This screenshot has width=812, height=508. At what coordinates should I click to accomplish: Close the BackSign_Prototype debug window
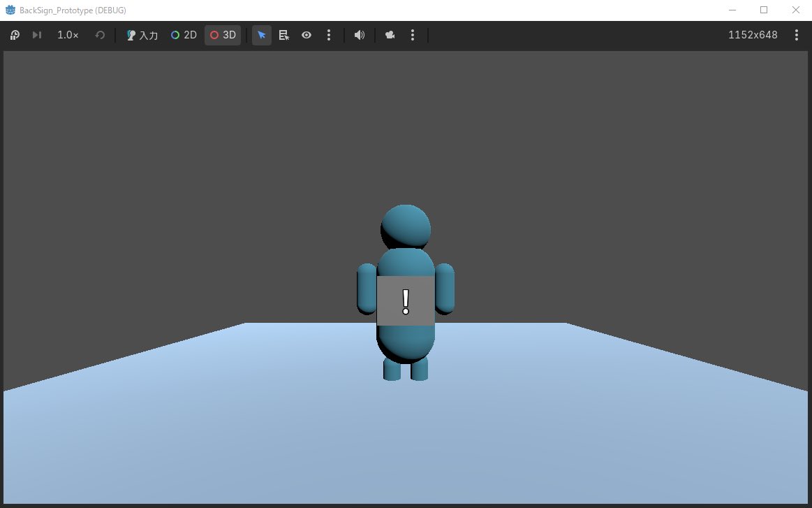click(x=796, y=10)
